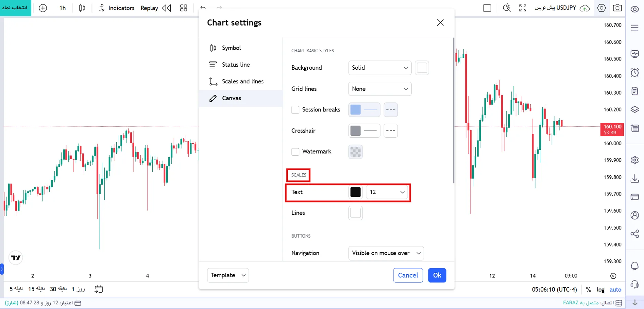This screenshot has height=309, width=644.
Task: Take a chart snapshot with camera icon
Action: [x=617, y=8]
